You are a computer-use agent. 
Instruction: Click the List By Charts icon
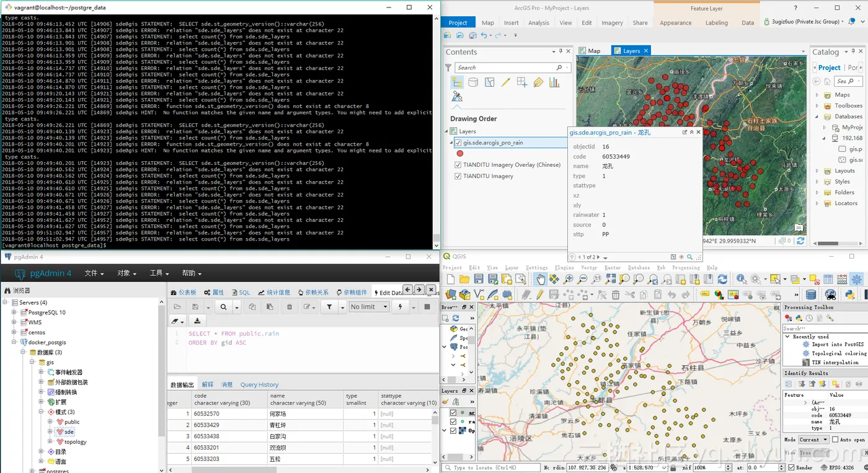554,82
